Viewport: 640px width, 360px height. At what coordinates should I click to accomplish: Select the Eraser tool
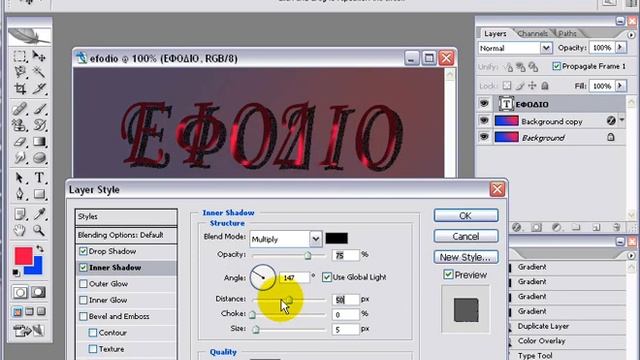[x=20, y=142]
